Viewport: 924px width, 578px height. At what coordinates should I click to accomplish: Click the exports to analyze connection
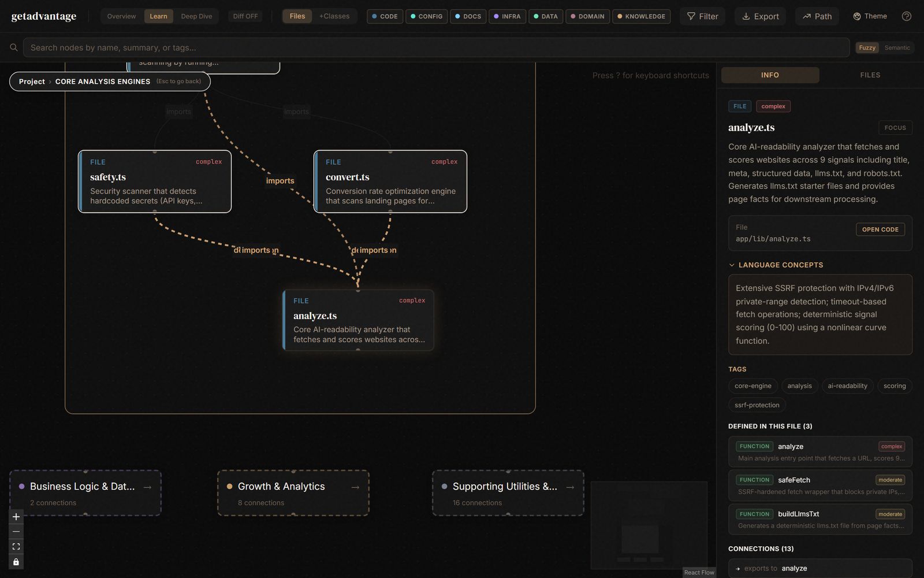pyautogui.click(x=820, y=568)
